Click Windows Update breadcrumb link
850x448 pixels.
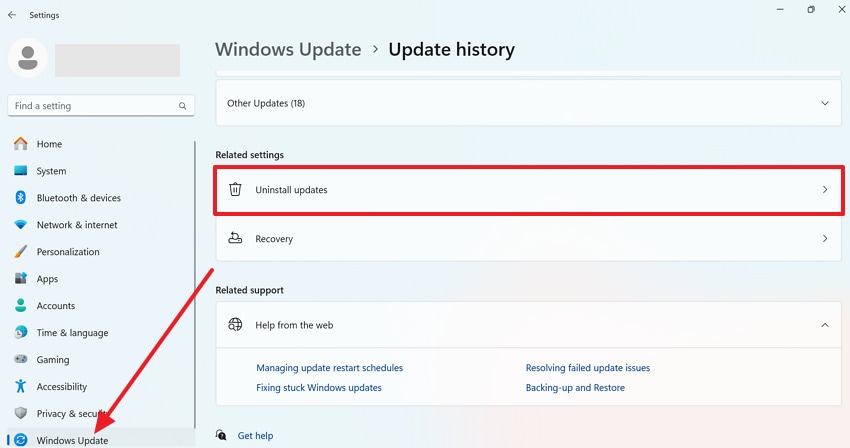[x=288, y=49]
